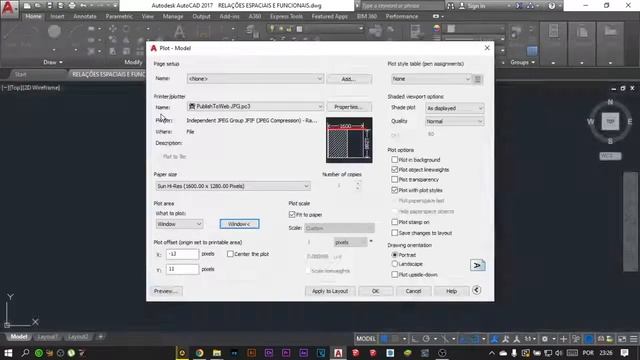Screen dimensions: 640x360
Task: Open What to plot dropdown
Action: pyautogui.click(x=179, y=224)
